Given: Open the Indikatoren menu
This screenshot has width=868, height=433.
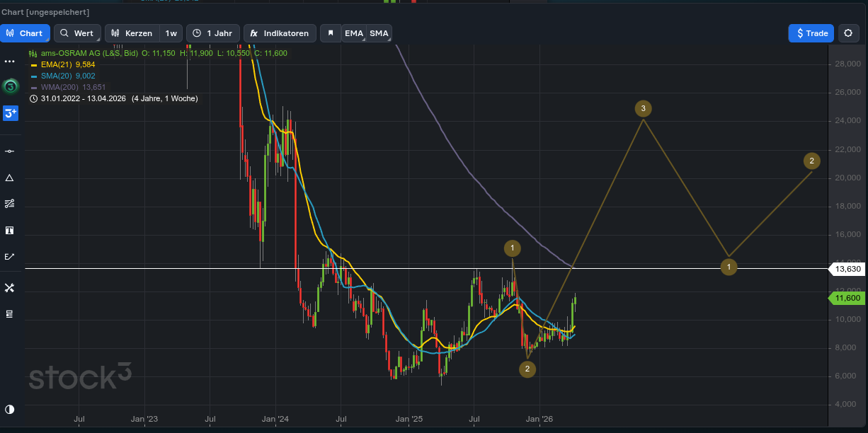Looking at the screenshot, I should (280, 33).
